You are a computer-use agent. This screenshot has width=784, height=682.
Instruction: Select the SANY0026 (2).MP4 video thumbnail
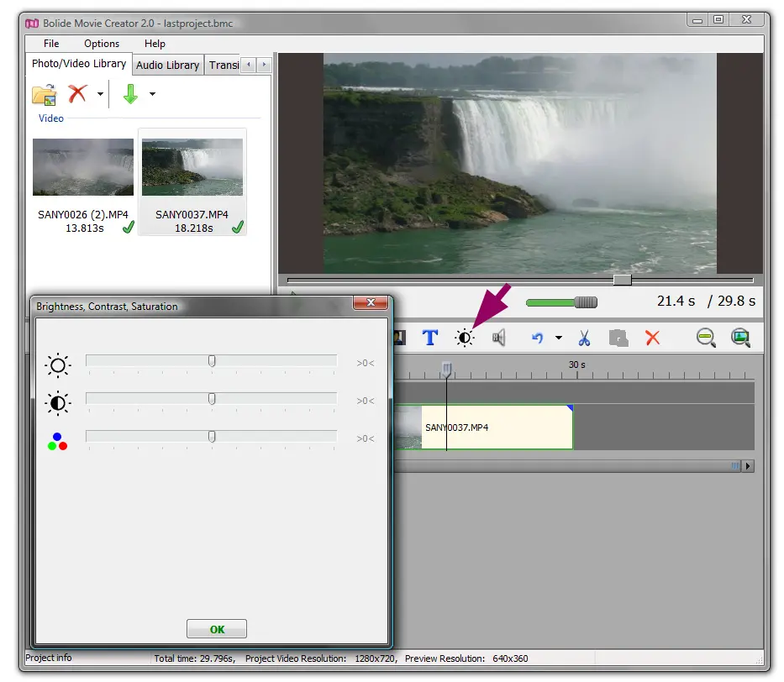(x=83, y=167)
